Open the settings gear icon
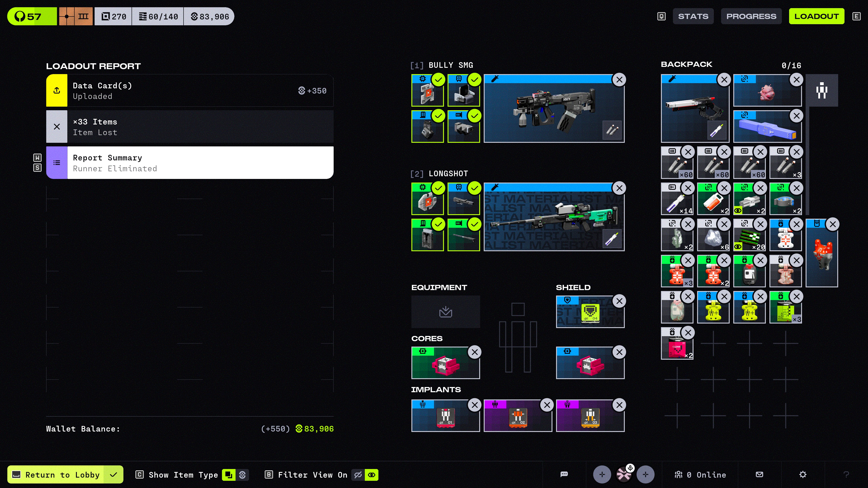Image resolution: width=868 pixels, height=488 pixels. coord(803,474)
